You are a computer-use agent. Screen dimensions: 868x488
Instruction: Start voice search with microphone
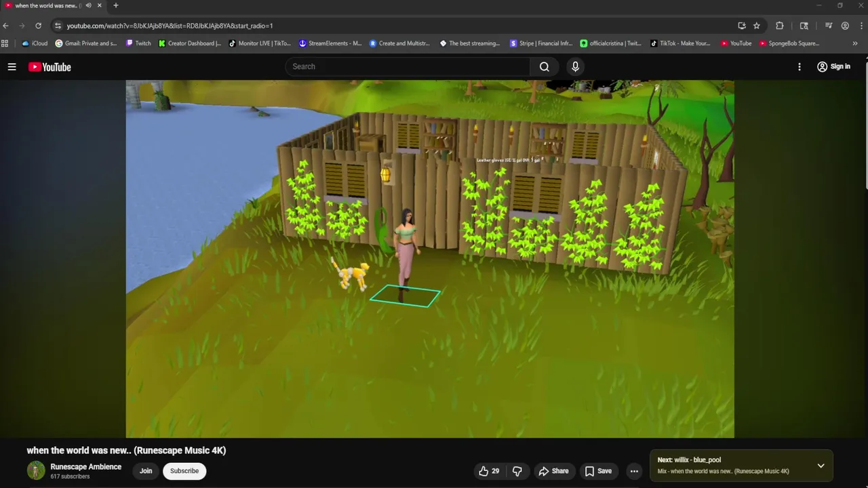575,66
